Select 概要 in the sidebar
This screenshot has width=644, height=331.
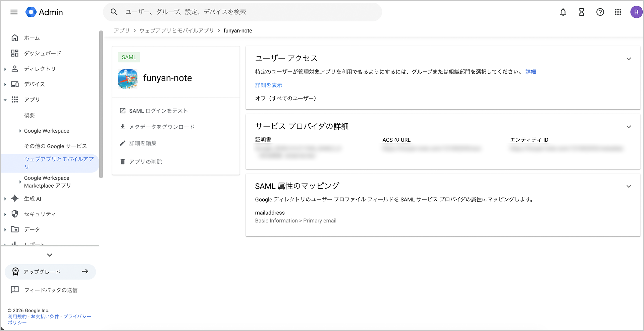point(30,115)
